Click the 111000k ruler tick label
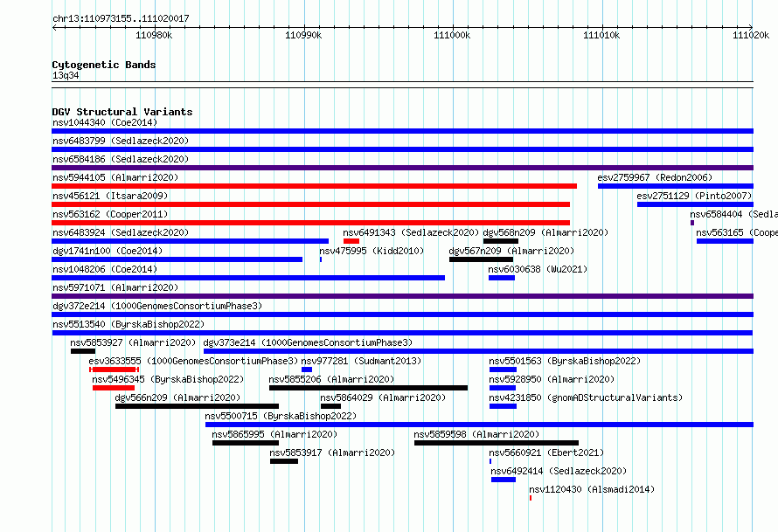Screen dimensions: 778x532 452,35
